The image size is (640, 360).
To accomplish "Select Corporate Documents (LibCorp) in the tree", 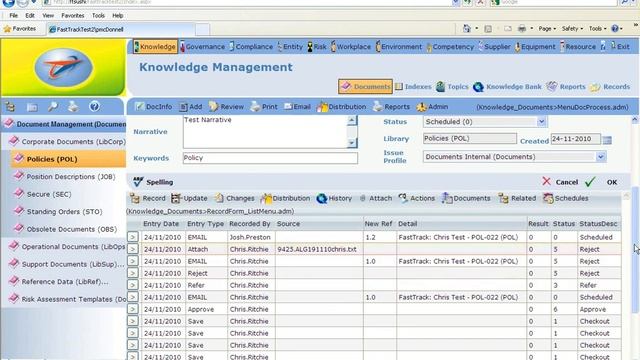I will (x=67, y=142).
